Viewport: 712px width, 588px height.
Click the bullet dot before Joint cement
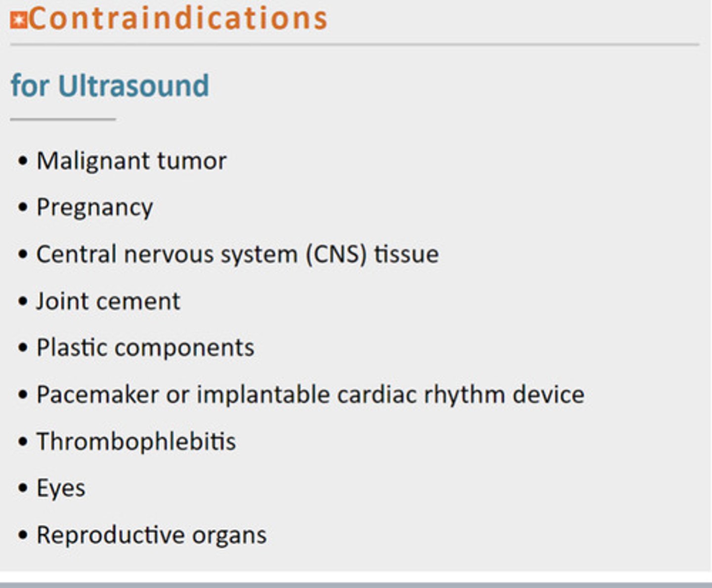(x=23, y=301)
